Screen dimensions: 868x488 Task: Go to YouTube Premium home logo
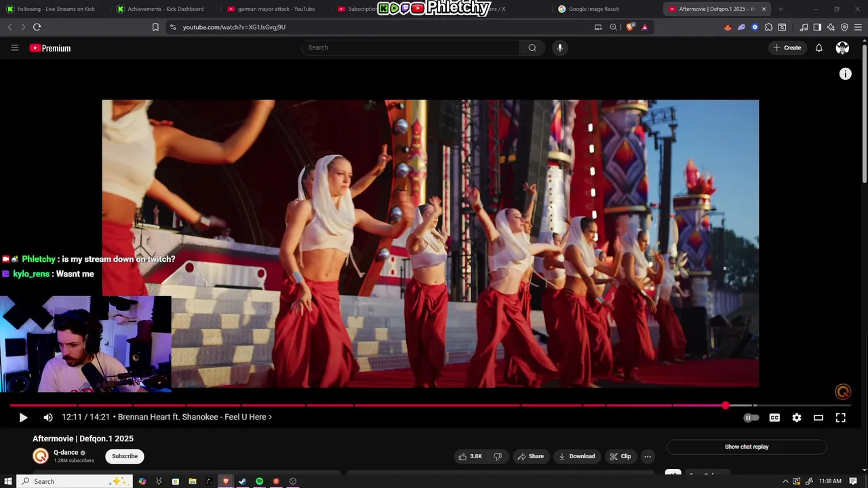pos(50,48)
